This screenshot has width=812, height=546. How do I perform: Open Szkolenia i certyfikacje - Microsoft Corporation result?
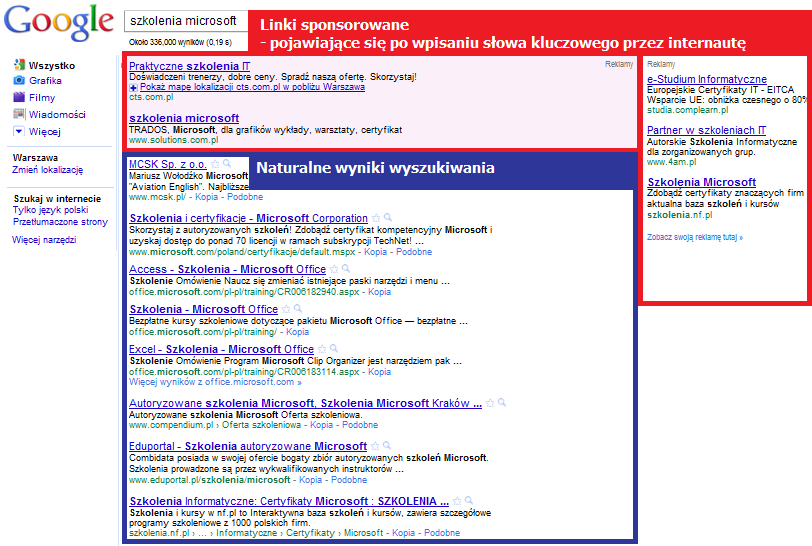coord(249,218)
